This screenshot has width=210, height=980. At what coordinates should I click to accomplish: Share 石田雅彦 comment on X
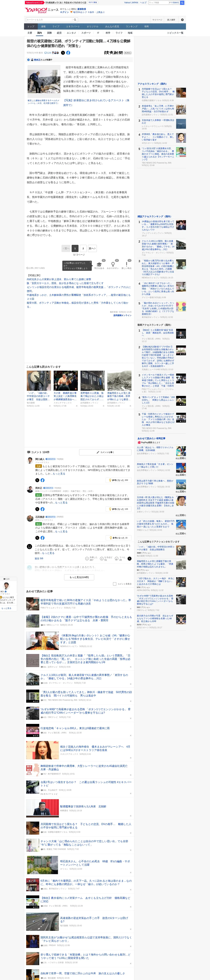[x=37, y=538]
